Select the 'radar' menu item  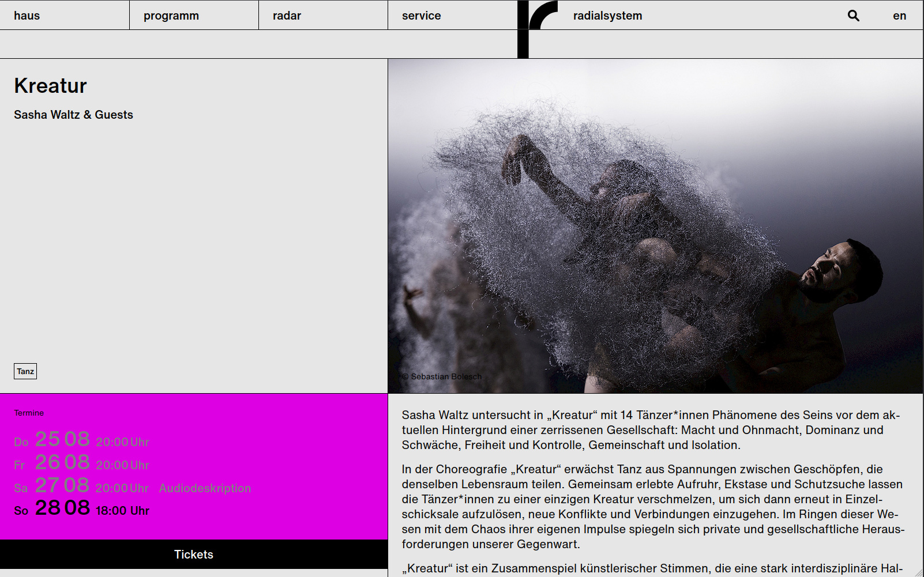[287, 16]
